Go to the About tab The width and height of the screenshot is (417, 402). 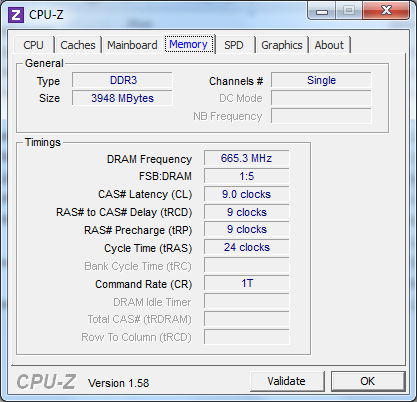point(329,45)
